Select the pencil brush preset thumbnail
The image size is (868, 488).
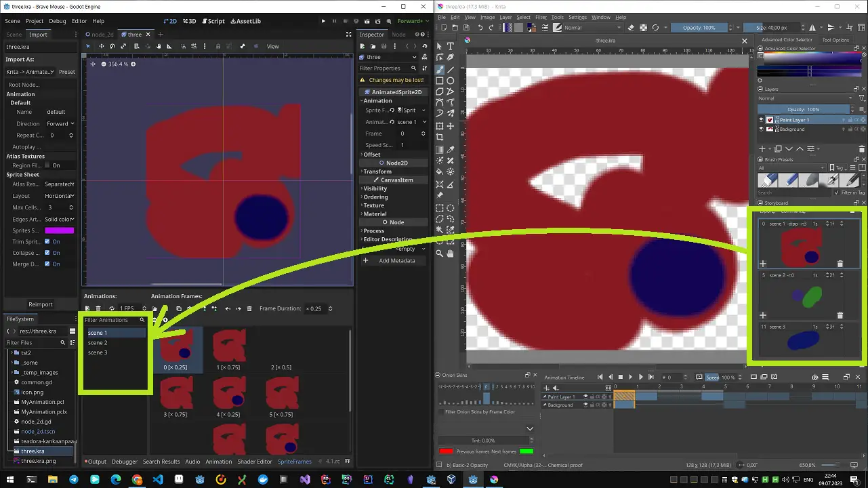click(x=848, y=180)
